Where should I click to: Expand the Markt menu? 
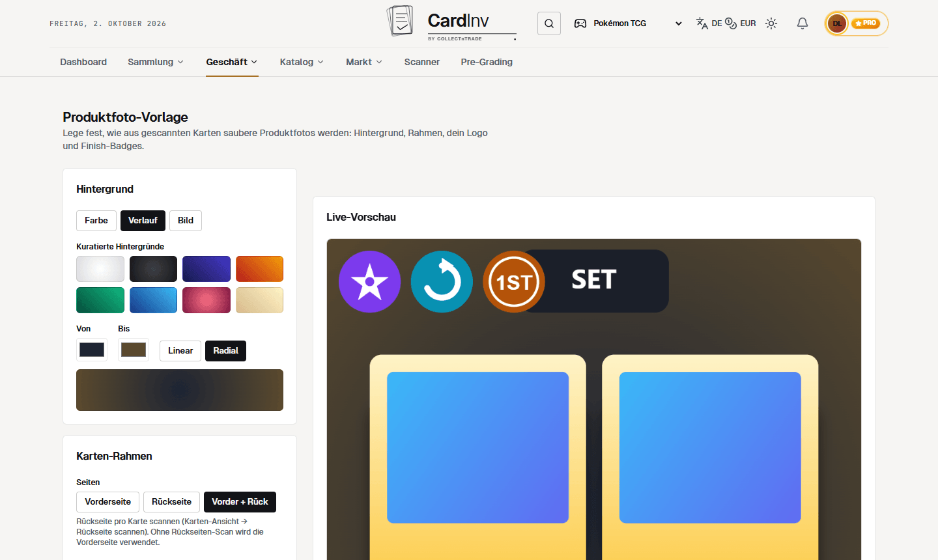click(x=364, y=62)
